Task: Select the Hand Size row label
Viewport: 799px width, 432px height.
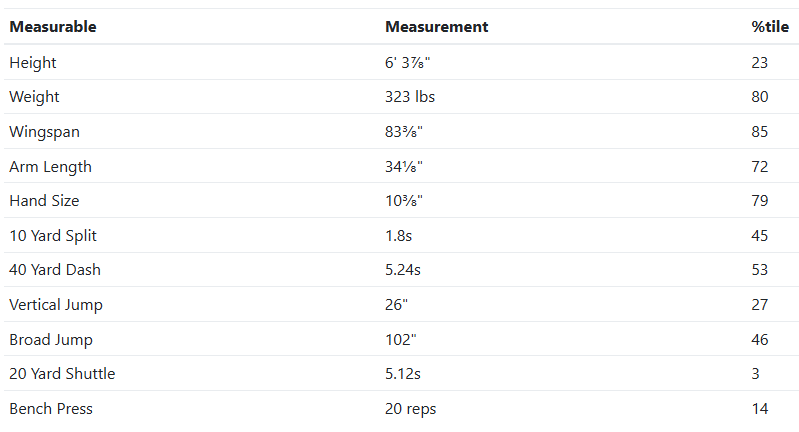Action: click(43, 201)
